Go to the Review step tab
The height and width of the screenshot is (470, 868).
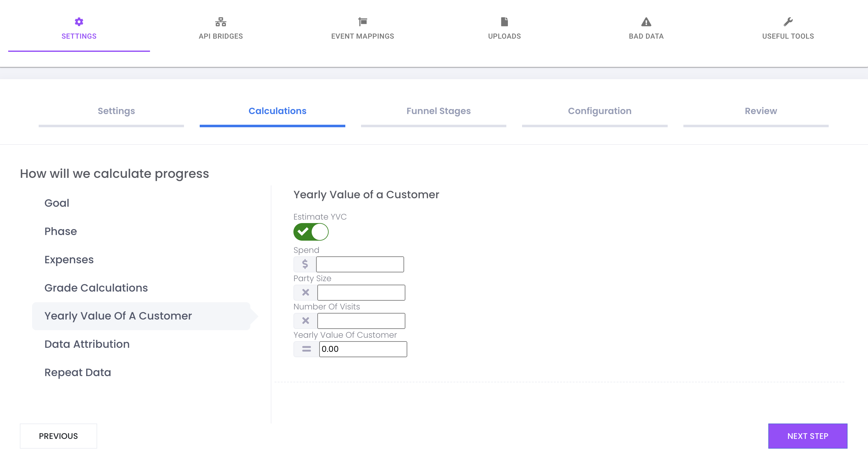click(x=760, y=111)
